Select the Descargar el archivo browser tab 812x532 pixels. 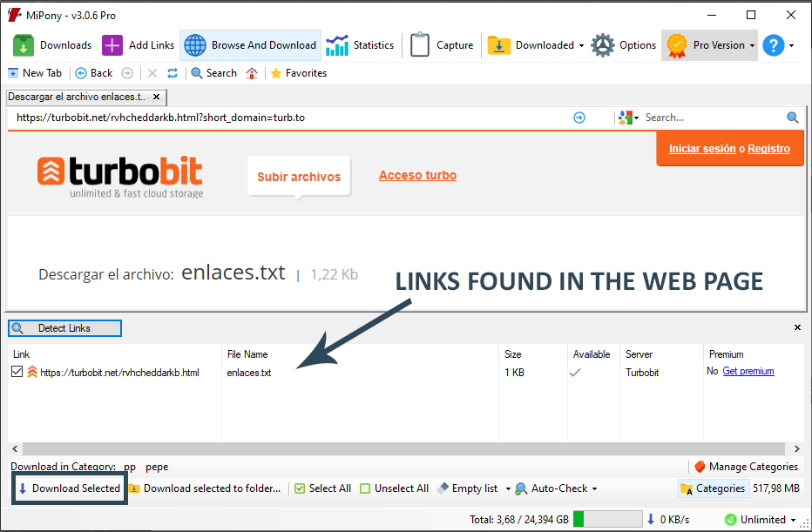78,97
